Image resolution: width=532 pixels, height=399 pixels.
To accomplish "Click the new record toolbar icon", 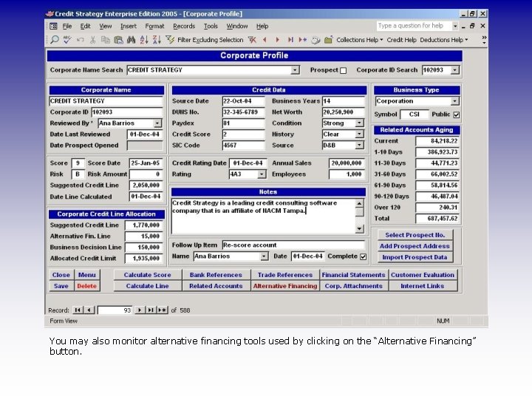I will 303,40.
